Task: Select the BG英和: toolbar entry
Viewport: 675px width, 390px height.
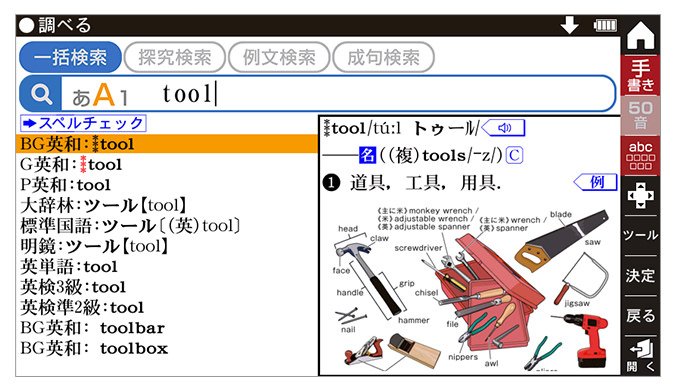Action: [x=167, y=328]
